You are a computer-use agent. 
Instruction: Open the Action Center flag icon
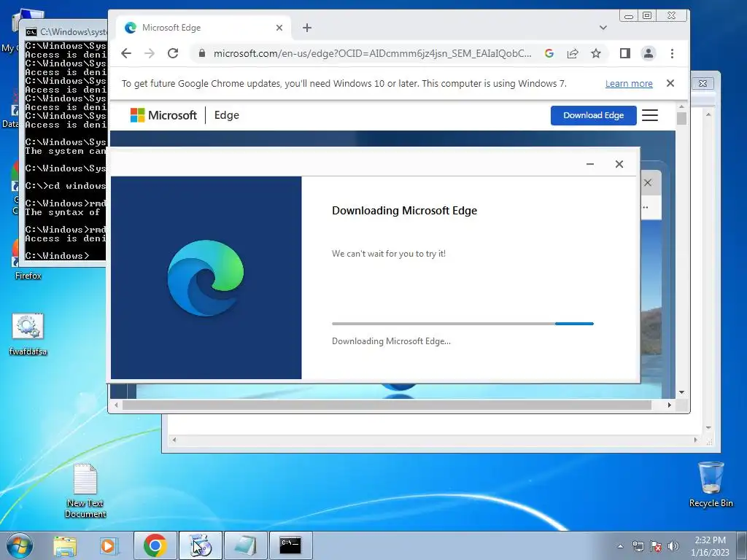[x=656, y=546]
